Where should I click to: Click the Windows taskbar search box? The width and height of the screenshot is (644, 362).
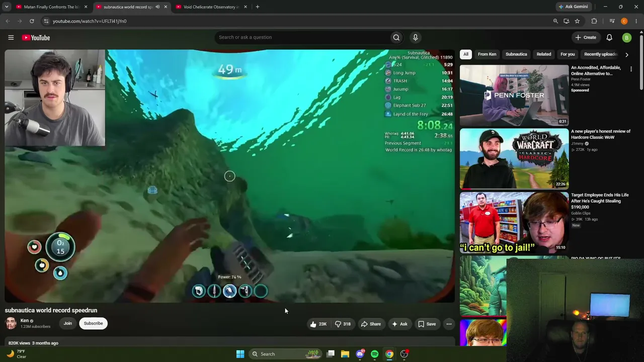(286, 354)
